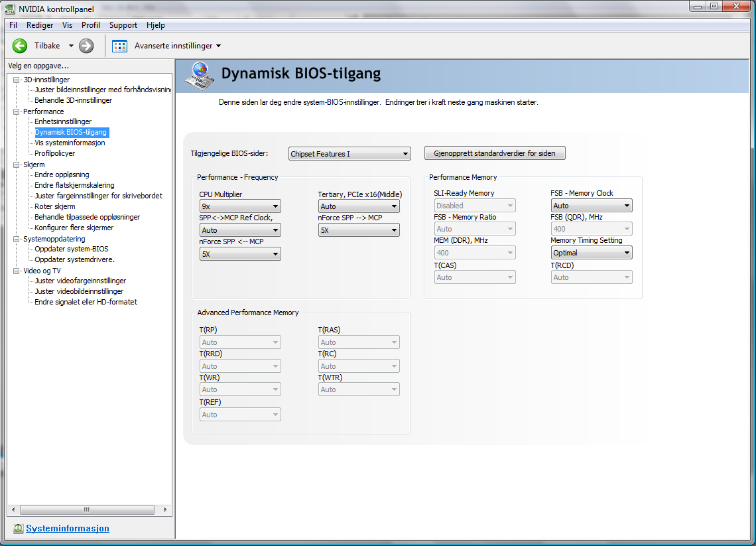Open the Fil menu
This screenshot has width=756, height=546.
(x=13, y=25)
